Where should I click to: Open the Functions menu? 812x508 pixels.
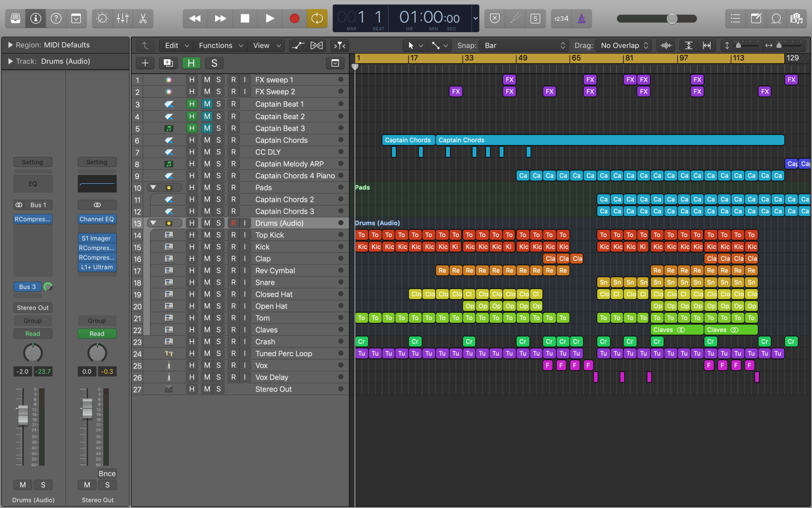point(220,46)
